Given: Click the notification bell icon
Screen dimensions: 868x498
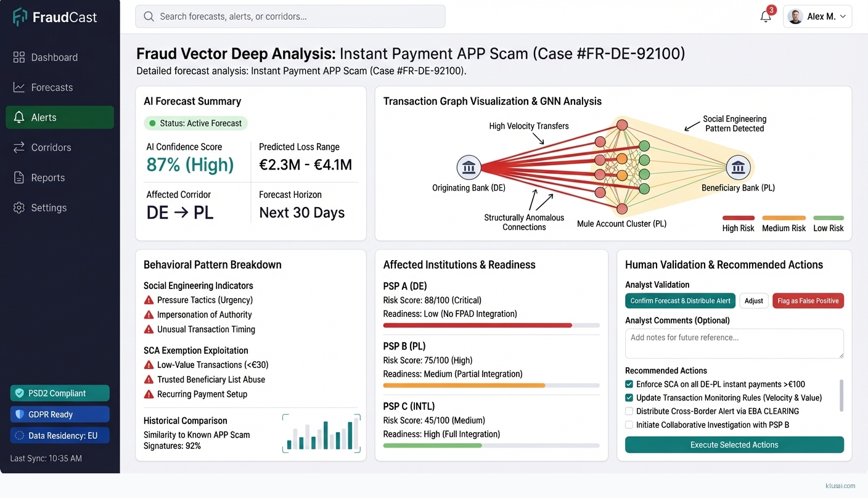Looking at the screenshot, I should pyautogui.click(x=766, y=17).
